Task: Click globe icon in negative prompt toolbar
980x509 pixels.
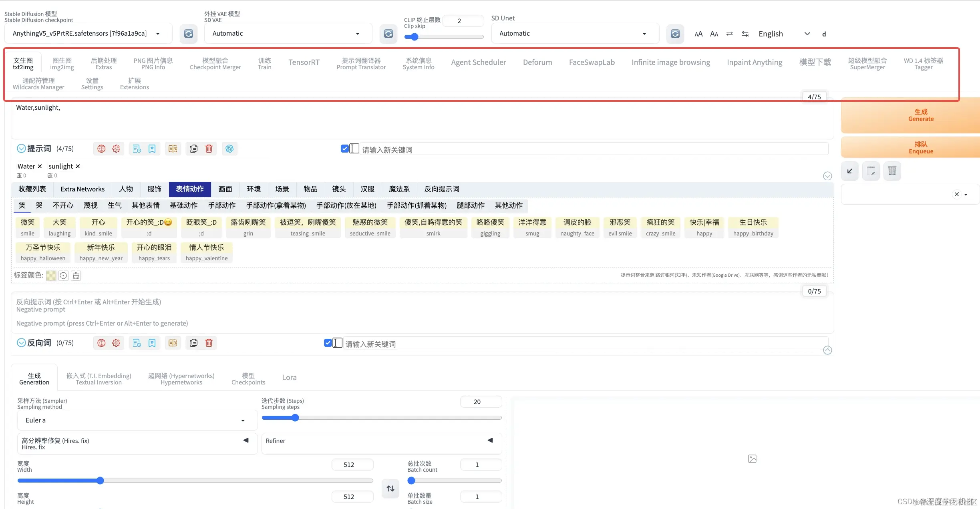Action: (101, 343)
